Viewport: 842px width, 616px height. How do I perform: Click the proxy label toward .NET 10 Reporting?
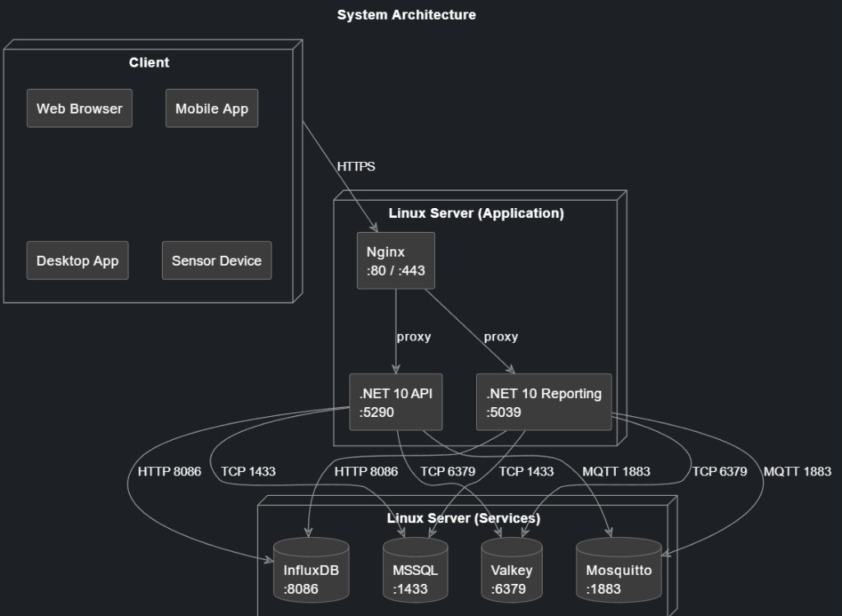pyautogui.click(x=501, y=336)
